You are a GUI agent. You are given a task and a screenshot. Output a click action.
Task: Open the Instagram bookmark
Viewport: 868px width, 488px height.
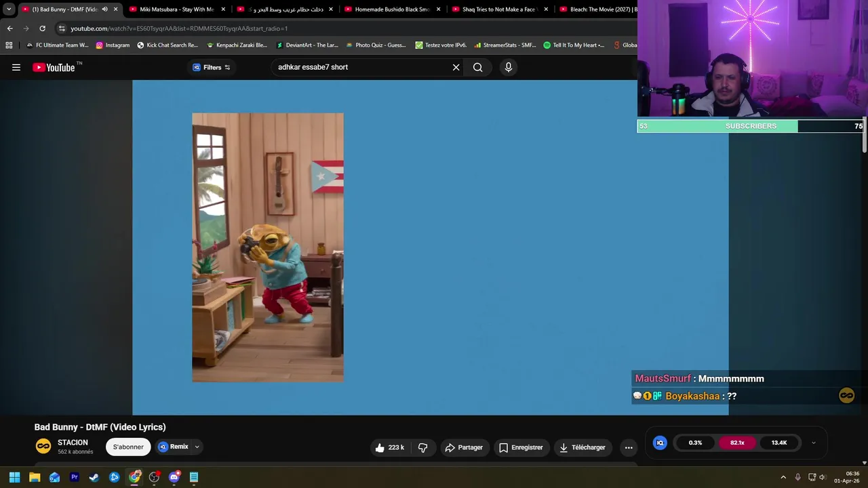point(113,45)
